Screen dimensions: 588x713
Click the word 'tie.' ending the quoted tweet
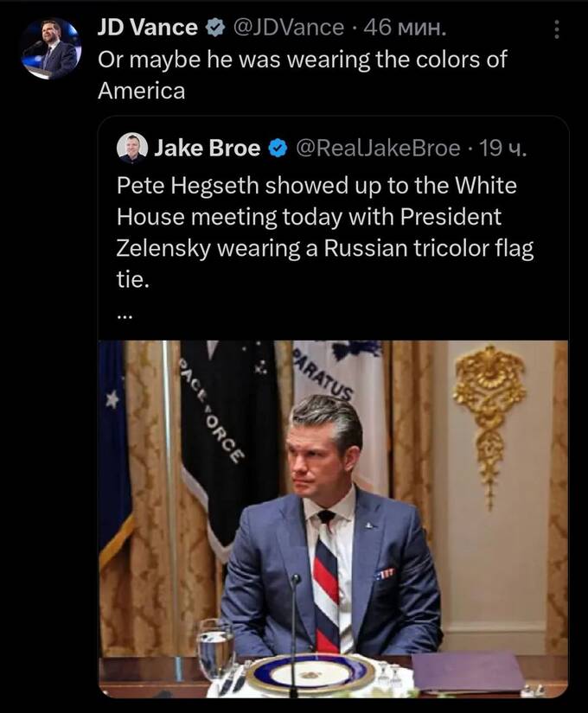pos(133,280)
